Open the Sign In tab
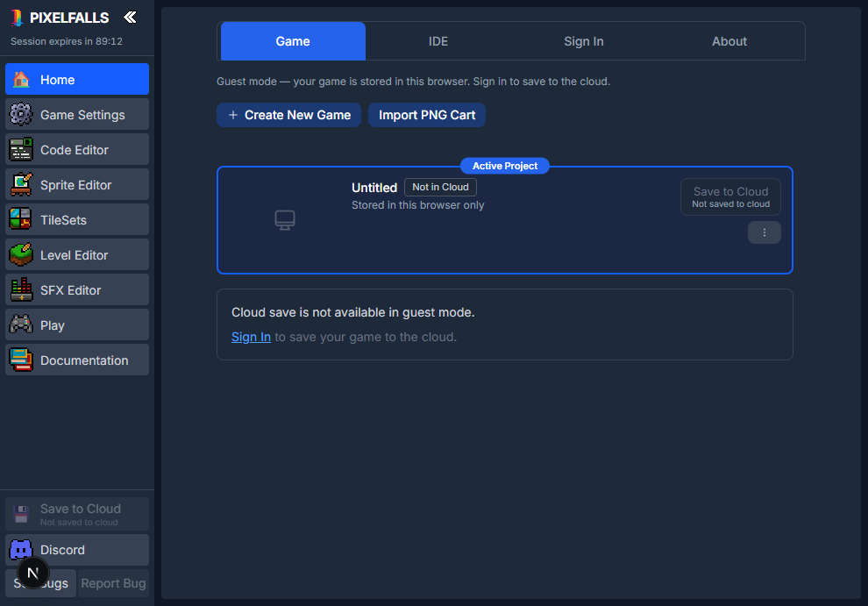 (x=583, y=41)
